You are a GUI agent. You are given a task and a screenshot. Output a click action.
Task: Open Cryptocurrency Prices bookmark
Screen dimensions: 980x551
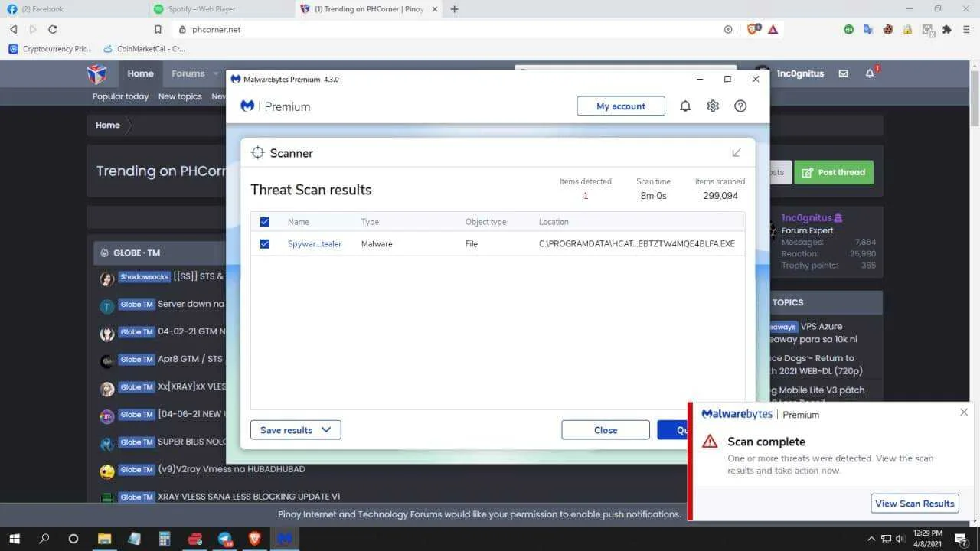(x=51, y=48)
